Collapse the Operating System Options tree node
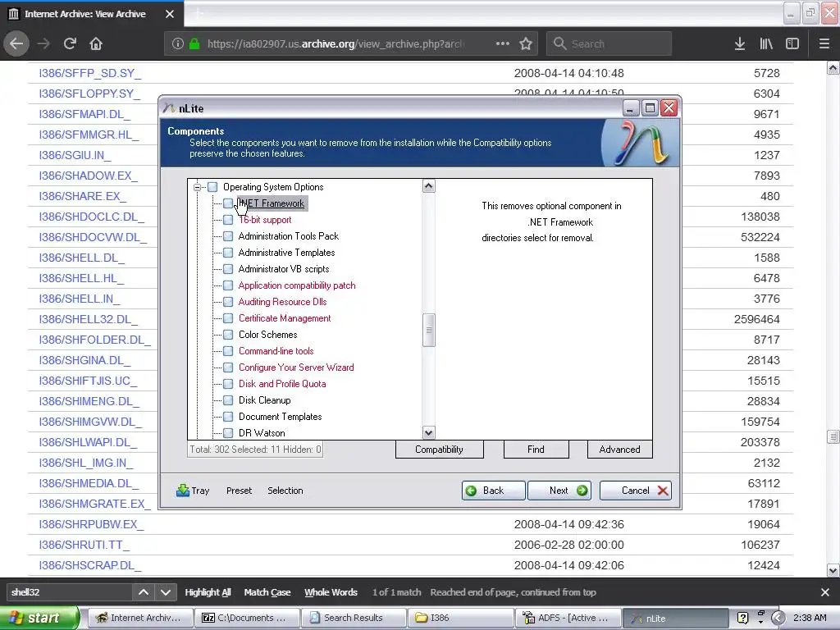840x630 pixels. (x=197, y=187)
